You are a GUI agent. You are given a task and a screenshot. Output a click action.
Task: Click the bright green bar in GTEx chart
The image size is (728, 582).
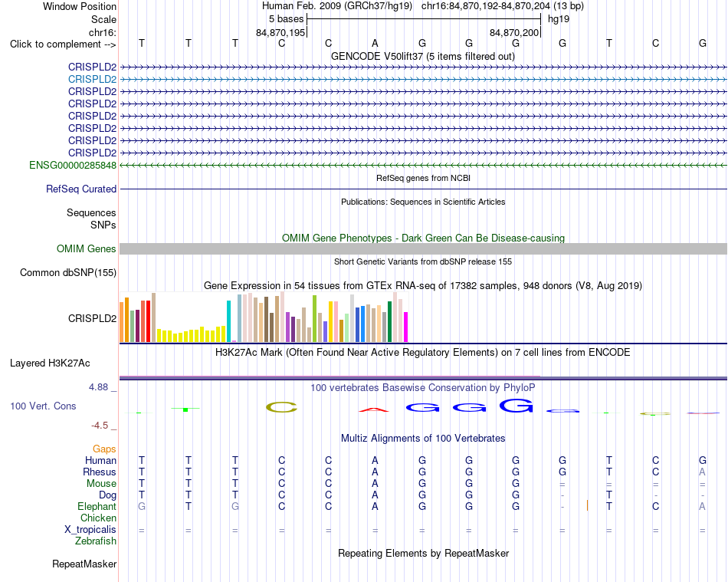[314, 319]
